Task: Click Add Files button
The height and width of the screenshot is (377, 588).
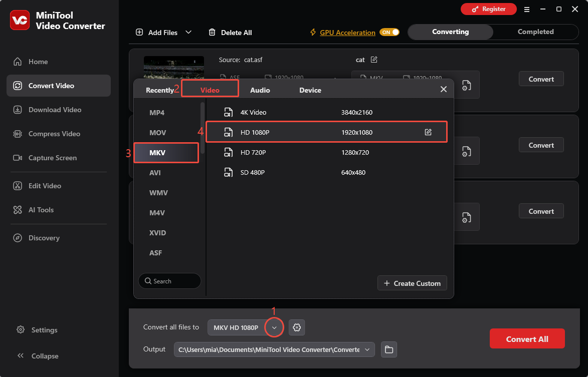Action: [x=156, y=32]
